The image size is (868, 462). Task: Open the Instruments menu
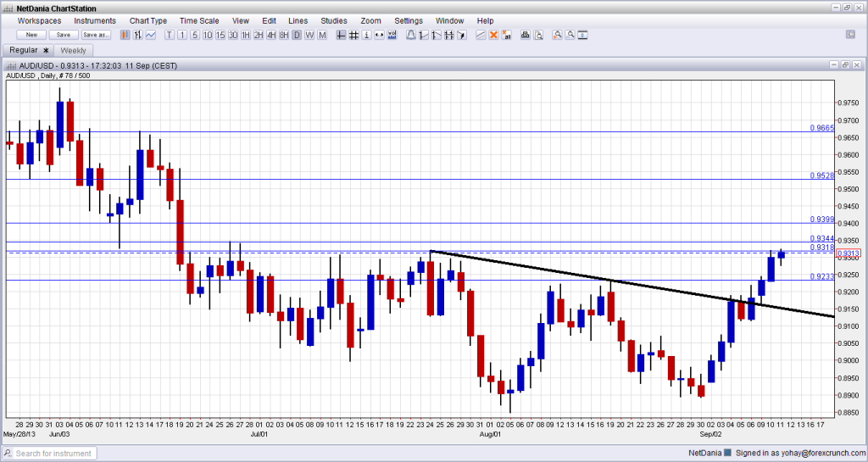tap(95, 20)
